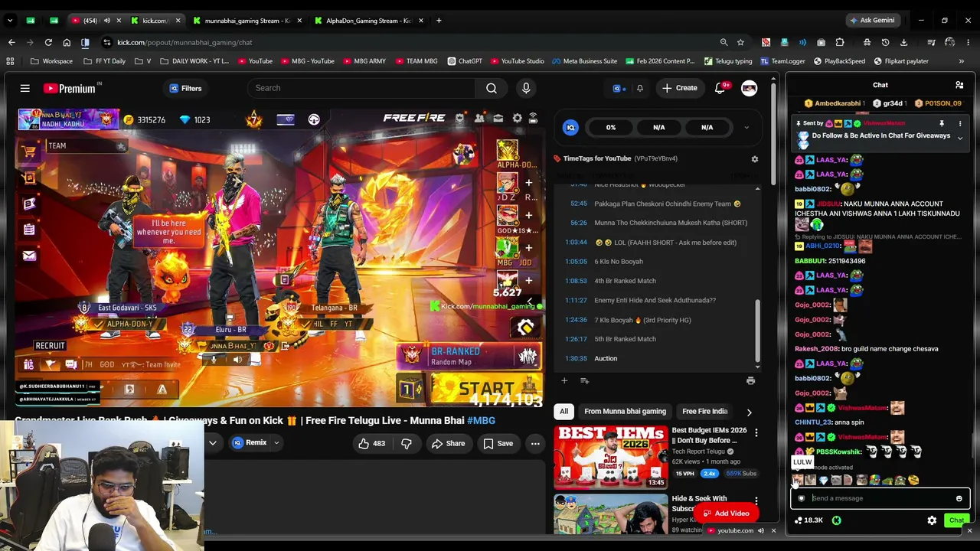
Task: Open options for Best Budget IEMs video
Action: pos(756,433)
